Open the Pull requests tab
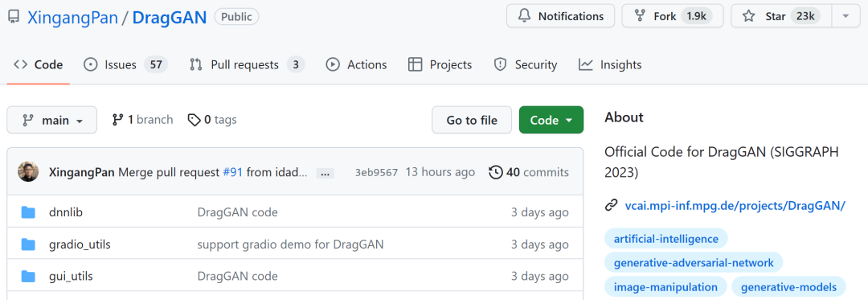The image size is (868, 300). [247, 65]
